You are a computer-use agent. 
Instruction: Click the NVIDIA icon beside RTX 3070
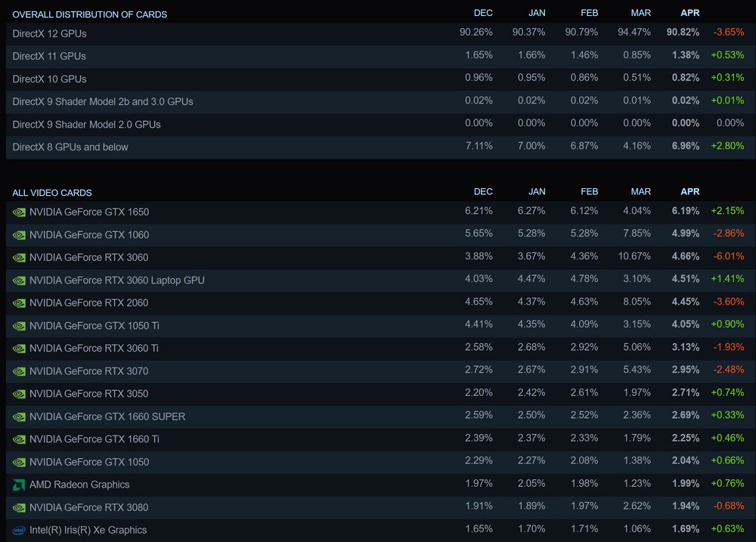pos(19,372)
